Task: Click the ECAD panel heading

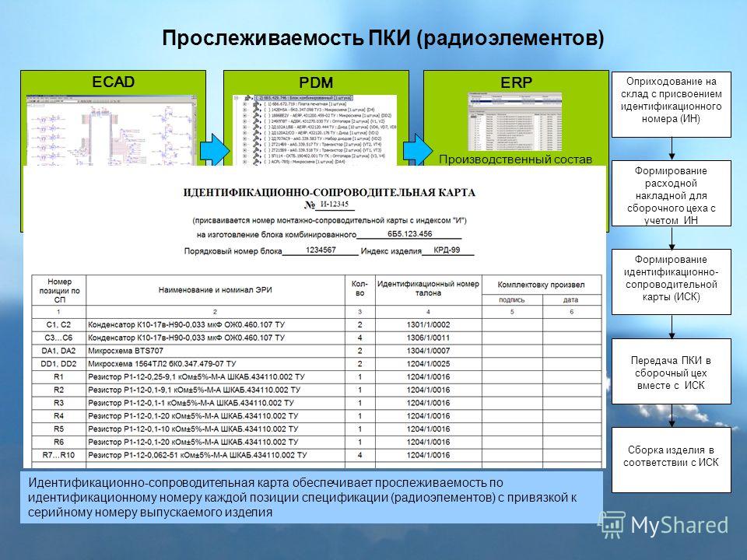Action: coord(114,82)
